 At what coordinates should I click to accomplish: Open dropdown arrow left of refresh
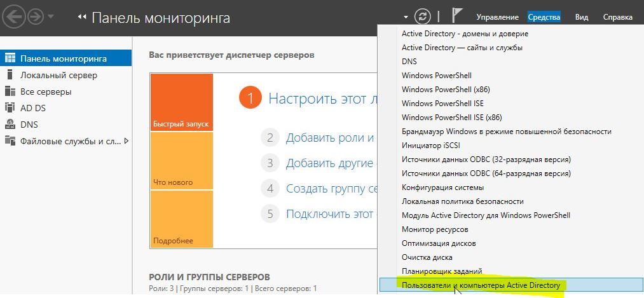pos(406,17)
